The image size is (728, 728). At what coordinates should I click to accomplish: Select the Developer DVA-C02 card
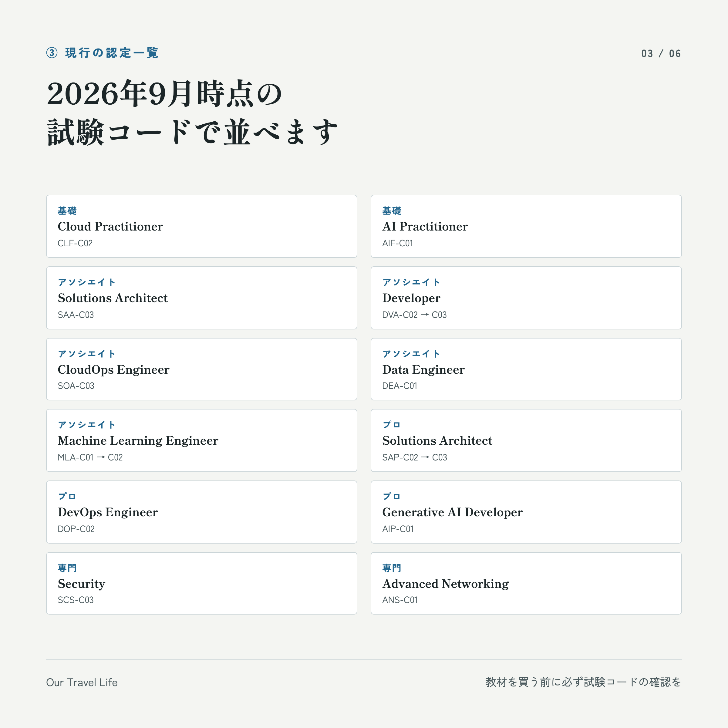pos(526,298)
